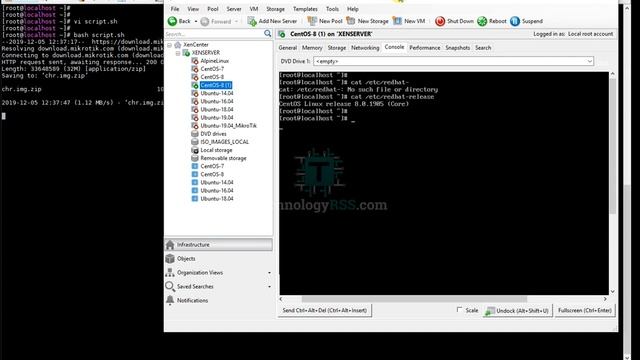Click in the tree Search field
640x360 pixels.
[214, 34]
